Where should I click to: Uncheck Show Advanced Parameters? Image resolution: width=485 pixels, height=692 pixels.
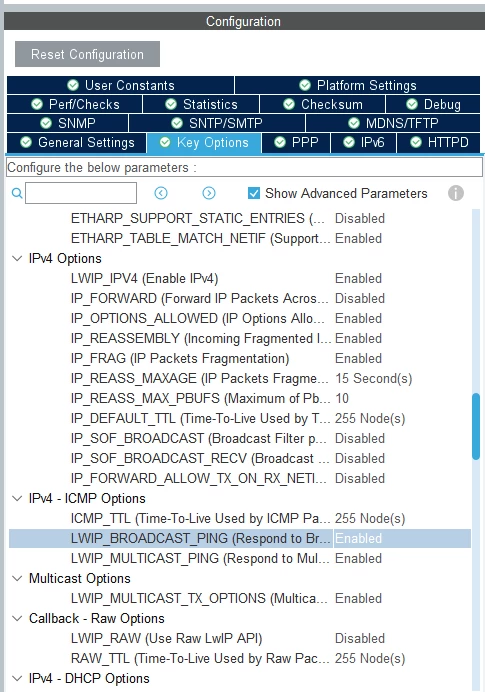pos(254,193)
